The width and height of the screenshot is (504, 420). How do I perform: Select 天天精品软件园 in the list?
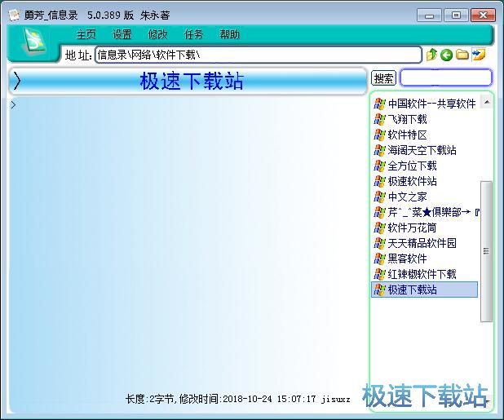(x=422, y=243)
